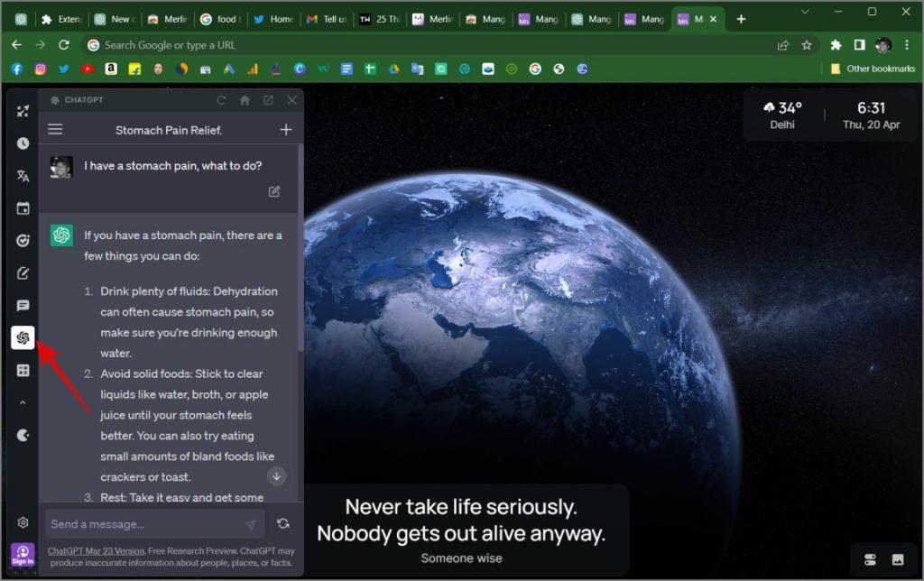Switch to the Twitter Home tab
This screenshot has width=924, height=581.
[274, 20]
